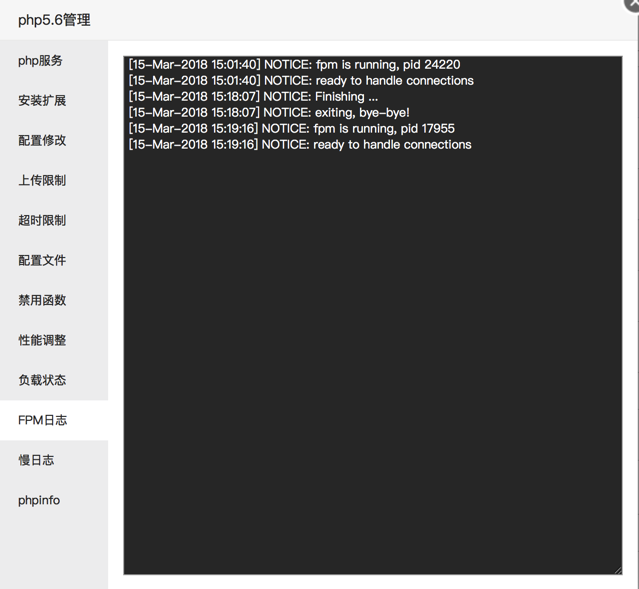The width and height of the screenshot is (639, 589).
Task: Open the 超时限制 section
Action: (54, 220)
